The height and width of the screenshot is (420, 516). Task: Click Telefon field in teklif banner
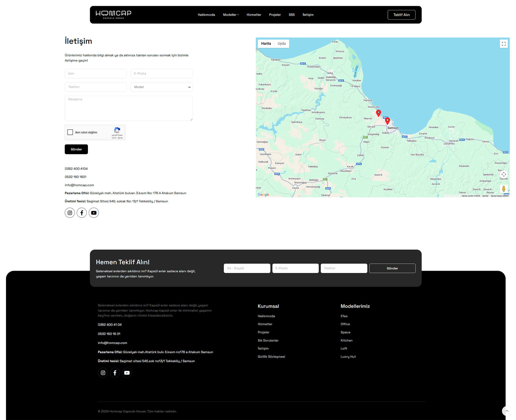[x=344, y=268]
